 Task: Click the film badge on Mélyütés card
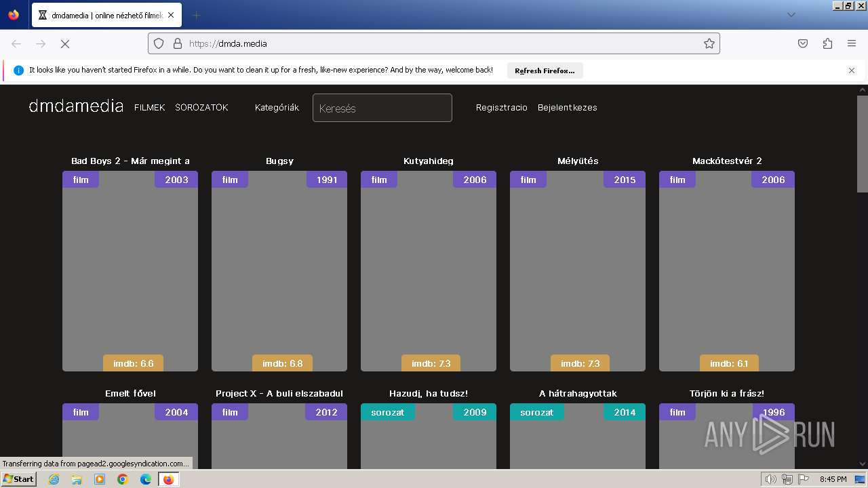[528, 180]
